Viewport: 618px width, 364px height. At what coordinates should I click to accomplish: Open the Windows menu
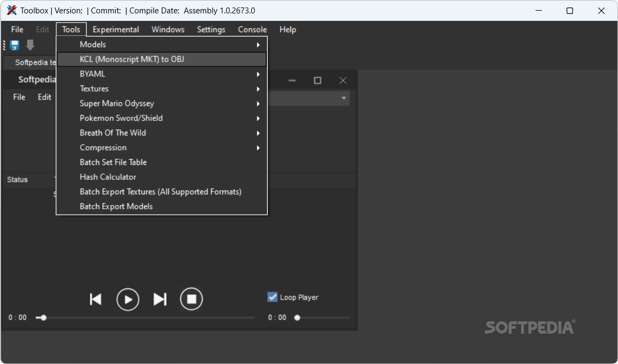168,29
